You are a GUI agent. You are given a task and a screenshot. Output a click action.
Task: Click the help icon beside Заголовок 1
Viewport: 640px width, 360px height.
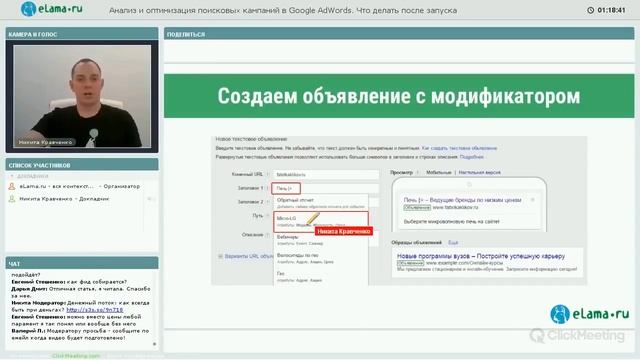(268, 188)
